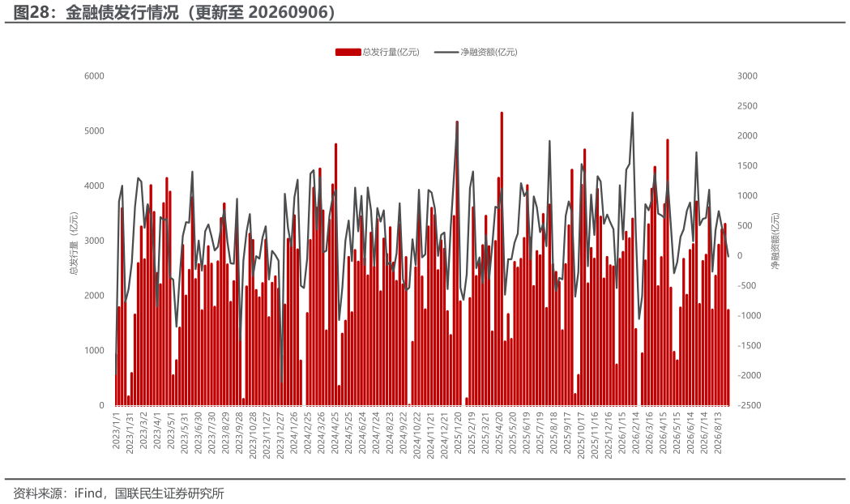
Task: Click left axis value 3000
Action: [x=94, y=241]
